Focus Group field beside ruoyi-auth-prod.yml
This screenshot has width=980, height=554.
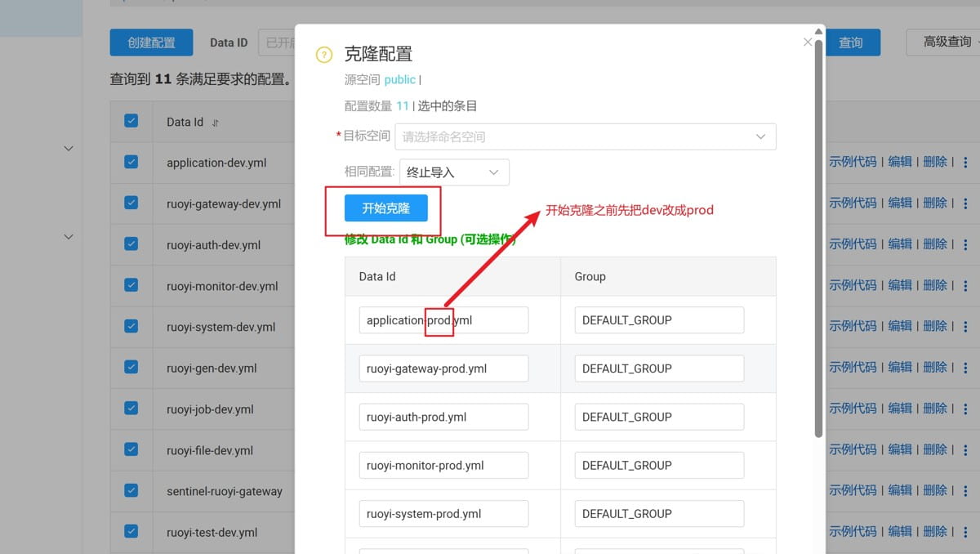pos(659,417)
